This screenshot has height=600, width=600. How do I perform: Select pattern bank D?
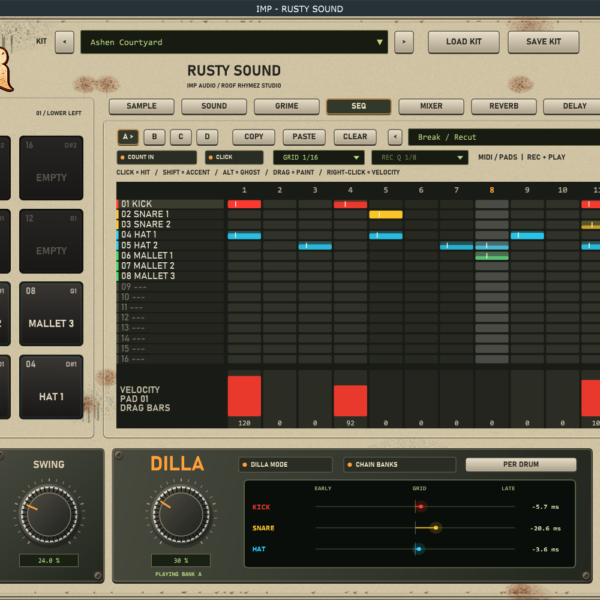(x=207, y=137)
